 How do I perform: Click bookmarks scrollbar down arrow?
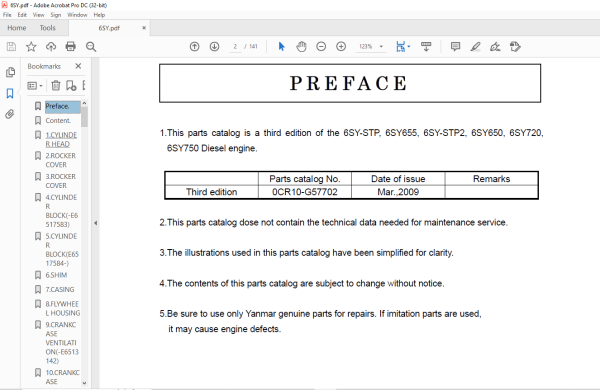coord(84,383)
